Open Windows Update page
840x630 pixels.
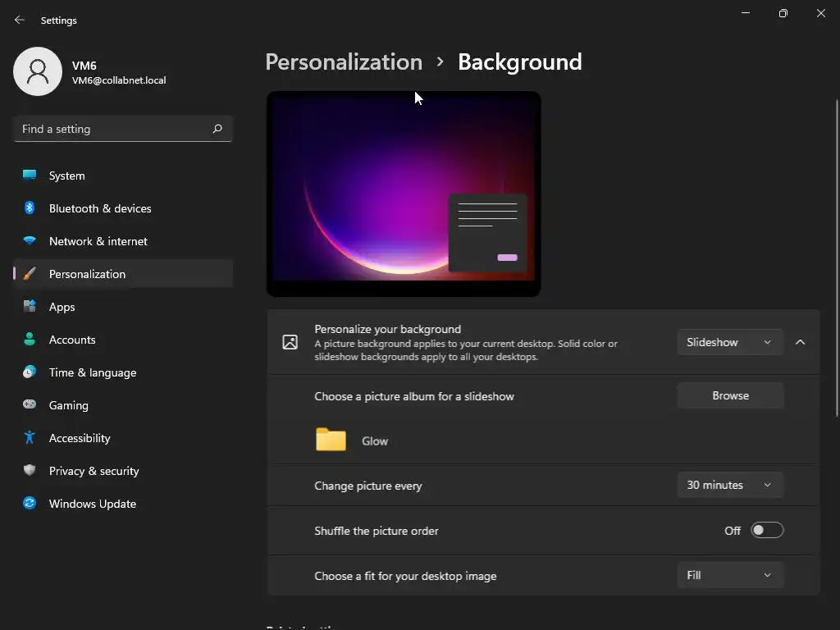[123, 504]
